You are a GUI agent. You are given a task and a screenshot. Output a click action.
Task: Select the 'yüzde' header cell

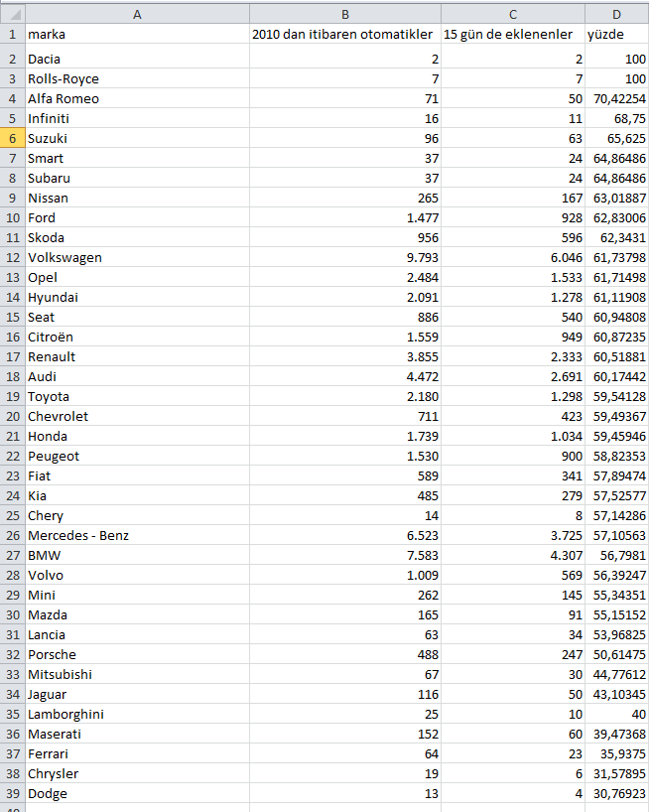click(x=616, y=35)
